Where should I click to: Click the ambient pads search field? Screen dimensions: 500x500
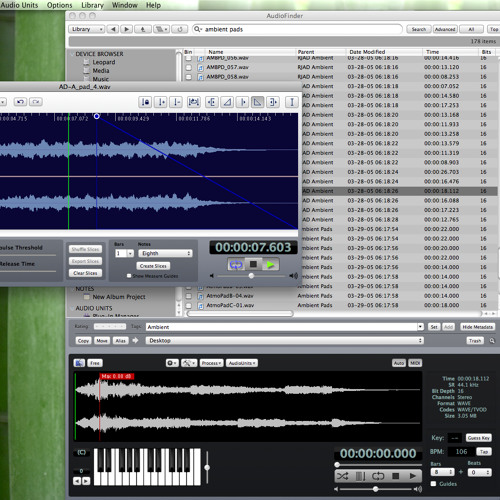click(x=297, y=29)
